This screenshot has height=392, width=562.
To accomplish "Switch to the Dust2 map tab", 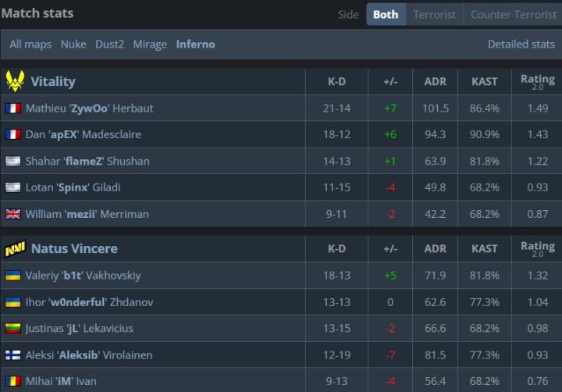I will click(x=109, y=45).
